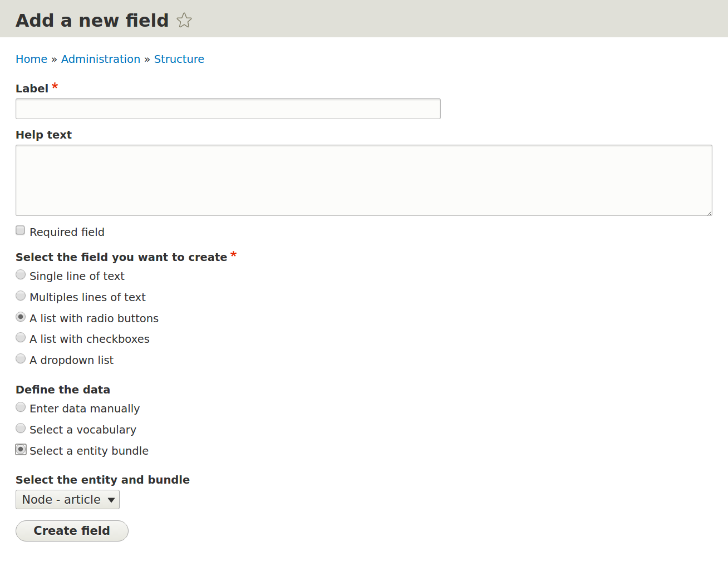Click the Create field button
Viewport: 728px width, 561px height.
[x=72, y=531]
